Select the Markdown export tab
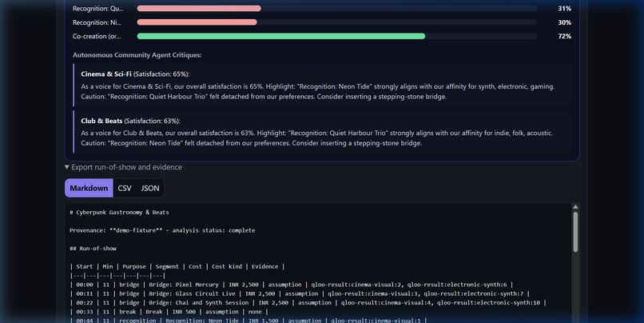The height and width of the screenshot is (323, 644). [89, 188]
